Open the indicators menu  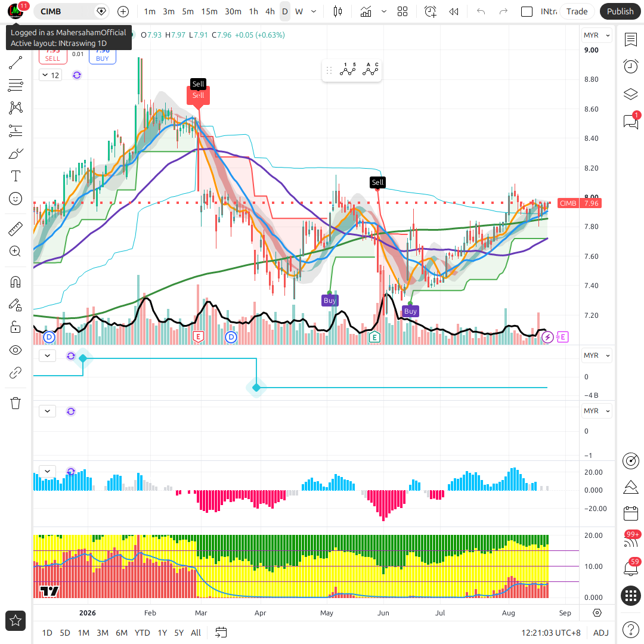click(x=366, y=11)
